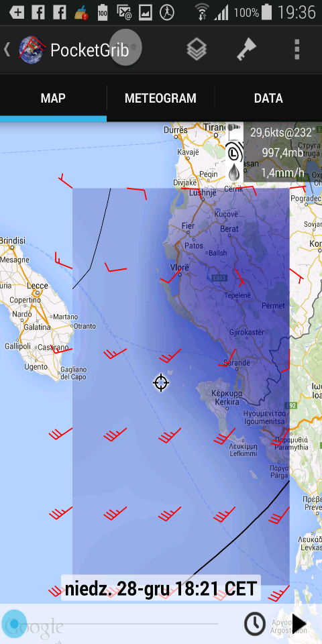Image resolution: width=322 pixels, height=644 pixels.
Task: Select the MAP tab
Action: pyautogui.click(x=53, y=98)
